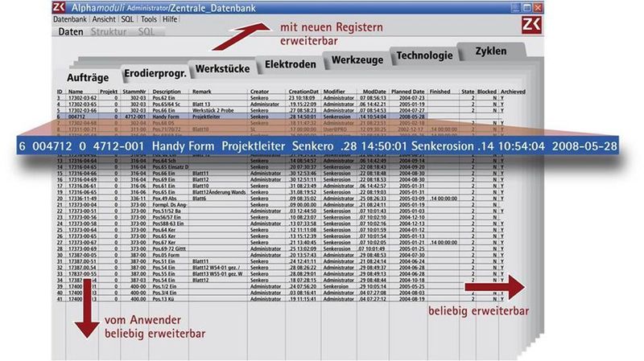Click description 'Formpl. Ds Ang-'

[x=170, y=205]
